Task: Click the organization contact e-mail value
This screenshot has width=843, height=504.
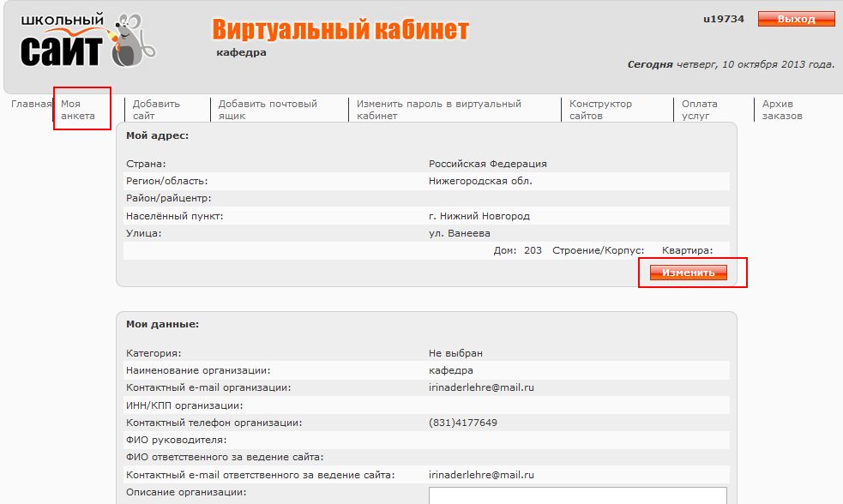Action: (x=481, y=387)
